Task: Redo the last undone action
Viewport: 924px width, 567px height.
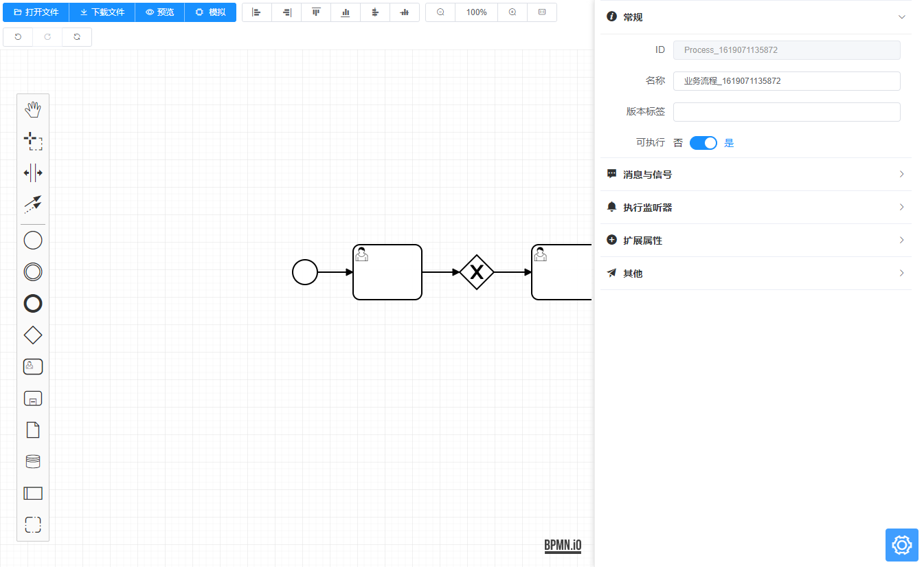Action: (47, 37)
